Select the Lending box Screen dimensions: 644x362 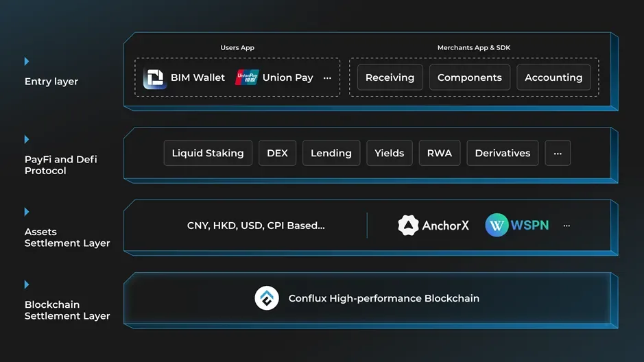[331, 153]
